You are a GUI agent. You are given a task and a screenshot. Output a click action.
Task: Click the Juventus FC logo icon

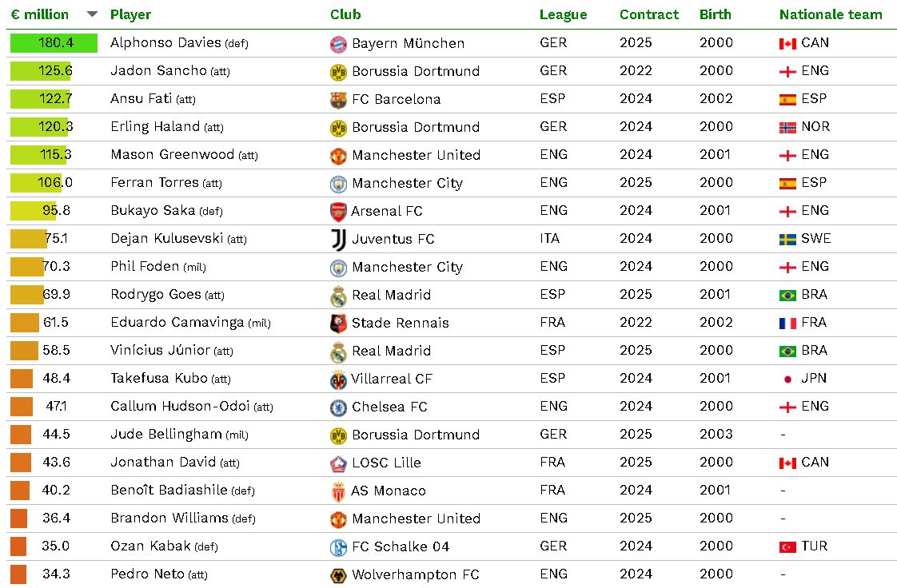338,239
